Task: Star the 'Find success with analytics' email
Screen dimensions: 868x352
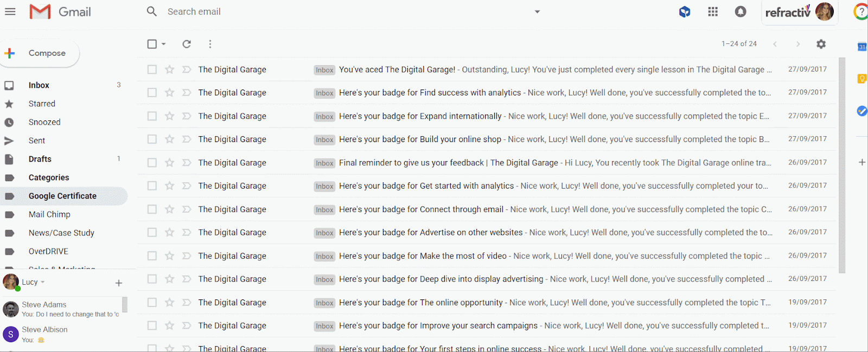Action: coord(170,93)
